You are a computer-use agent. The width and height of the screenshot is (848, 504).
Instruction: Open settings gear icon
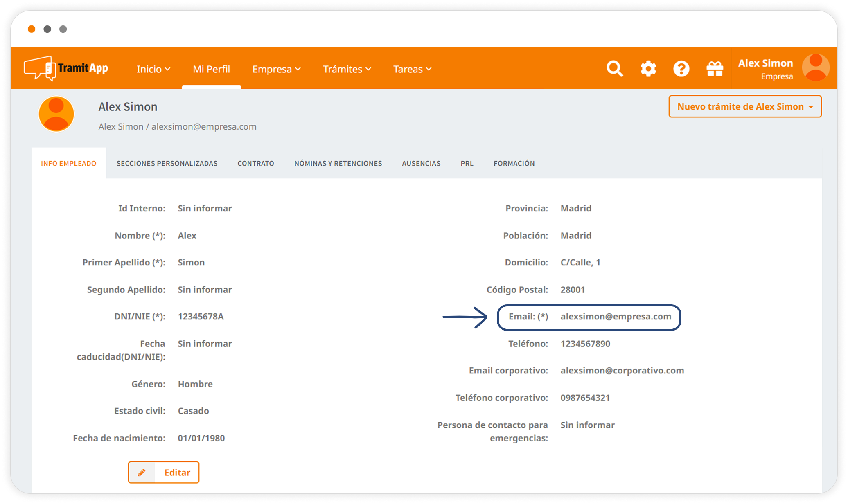pyautogui.click(x=648, y=69)
